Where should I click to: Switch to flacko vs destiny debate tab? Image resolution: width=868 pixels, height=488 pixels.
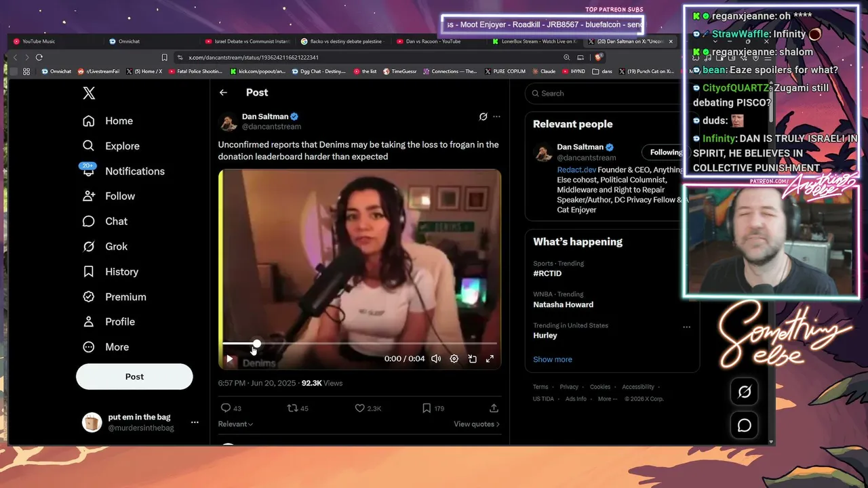click(342, 41)
